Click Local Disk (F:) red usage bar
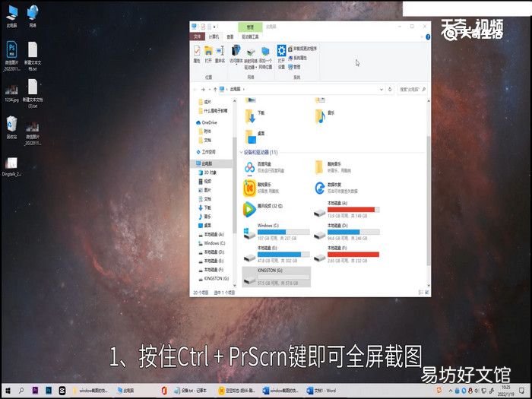Image resolution: width=532 pixels, height=399 pixels. point(353,255)
